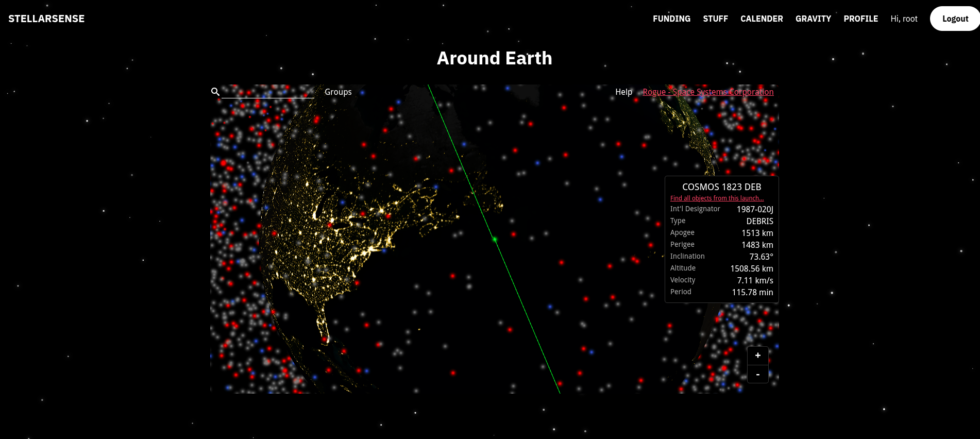The height and width of the screenshot is (439, 980).
Task: Open the Groups menu
Action: click(338, 92)
